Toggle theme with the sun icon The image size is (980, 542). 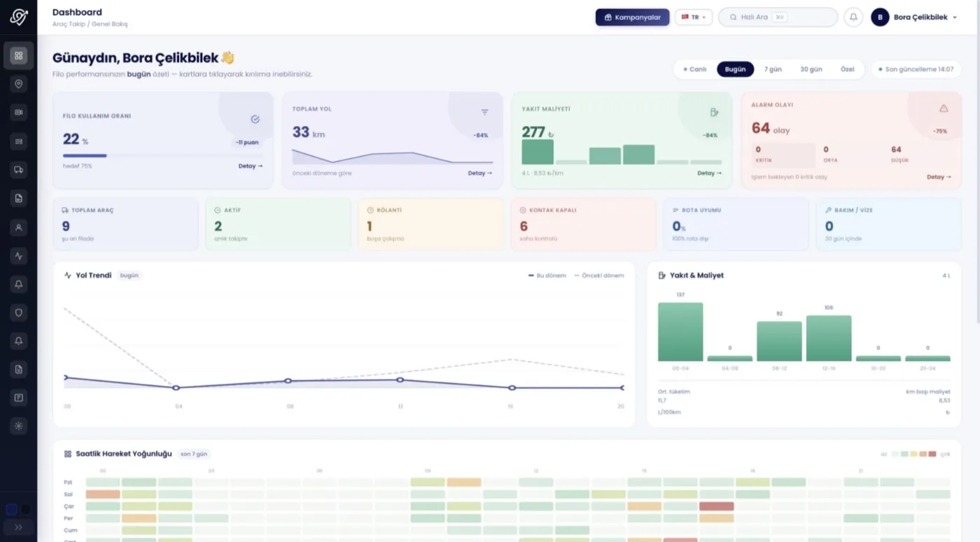(19, 425)
